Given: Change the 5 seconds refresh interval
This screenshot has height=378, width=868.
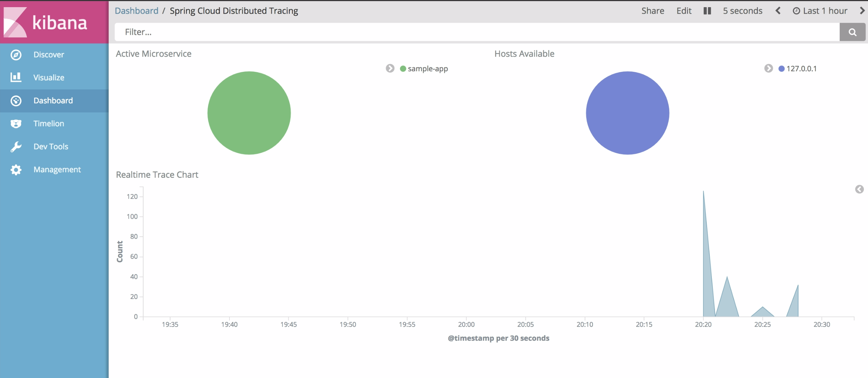Looking at the screenshot, I should (x=743, y=11).
